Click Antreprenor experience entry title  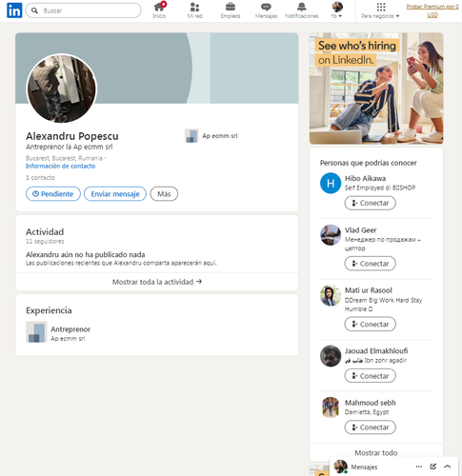click(70, 329)
